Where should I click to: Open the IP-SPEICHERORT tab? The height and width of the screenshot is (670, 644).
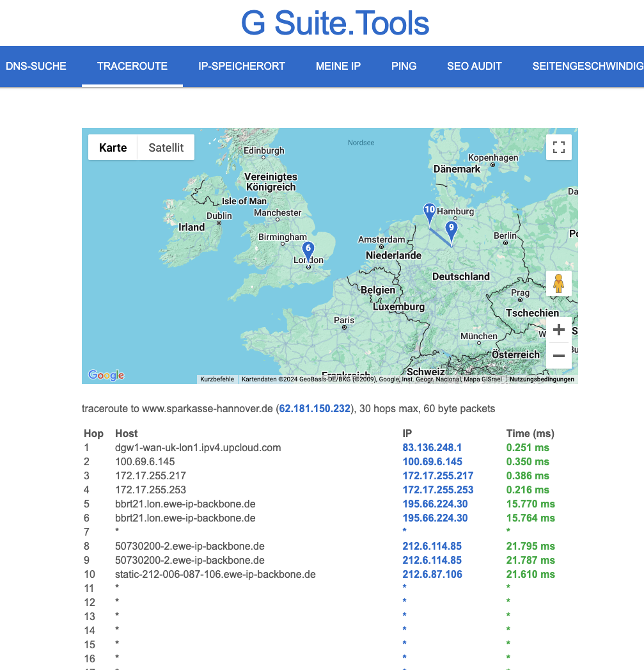coord(242,66)
